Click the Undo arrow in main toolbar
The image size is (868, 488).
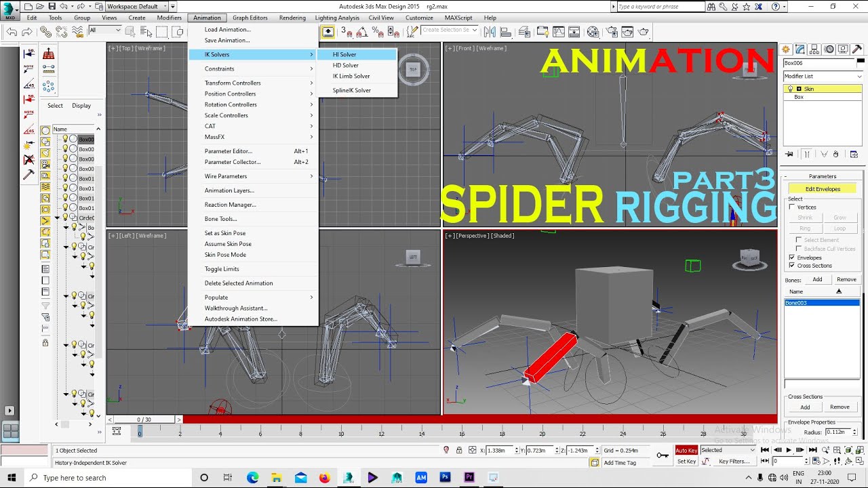click(x=12, y=31)
